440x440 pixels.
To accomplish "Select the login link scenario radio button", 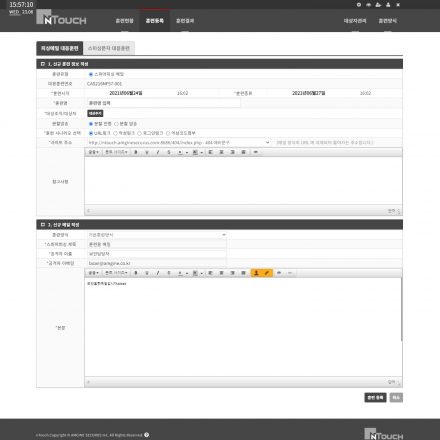I will pos(140,133).
